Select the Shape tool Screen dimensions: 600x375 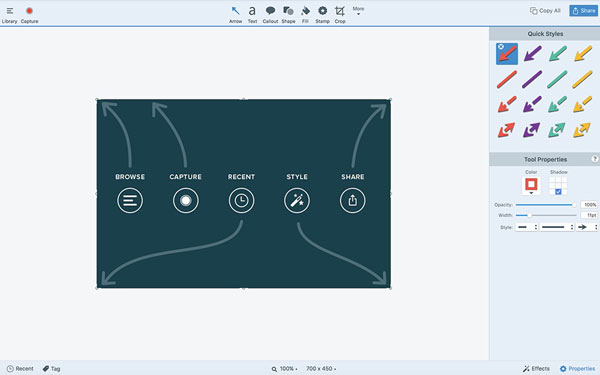pos(288,15)
